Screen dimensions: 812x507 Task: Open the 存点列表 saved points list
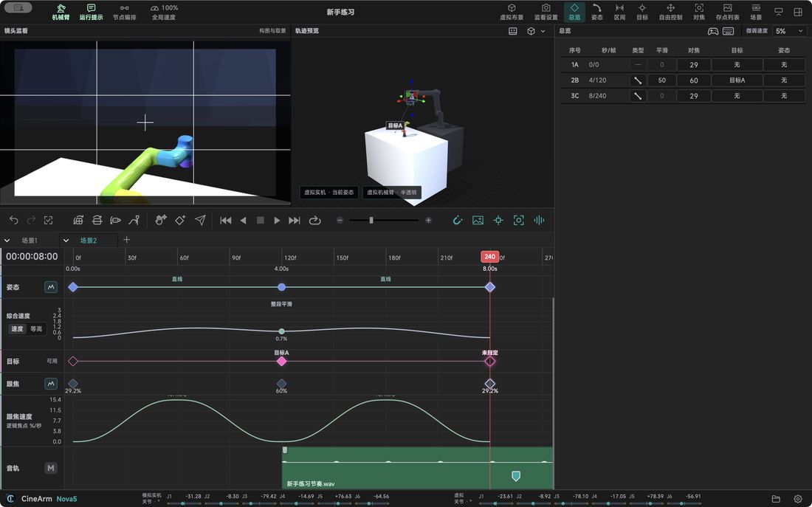(728, 12)
